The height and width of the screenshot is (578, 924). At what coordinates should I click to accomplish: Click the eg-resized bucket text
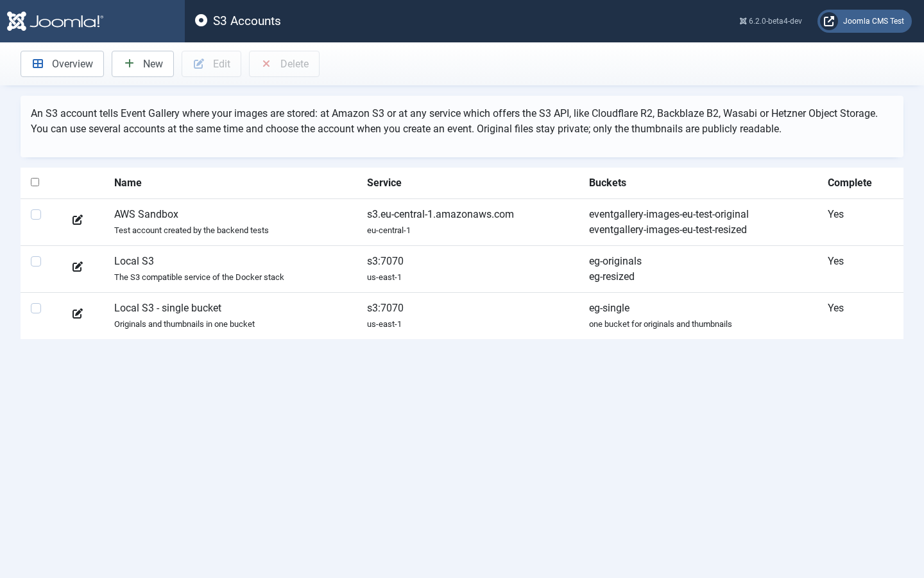click(612, 276)
